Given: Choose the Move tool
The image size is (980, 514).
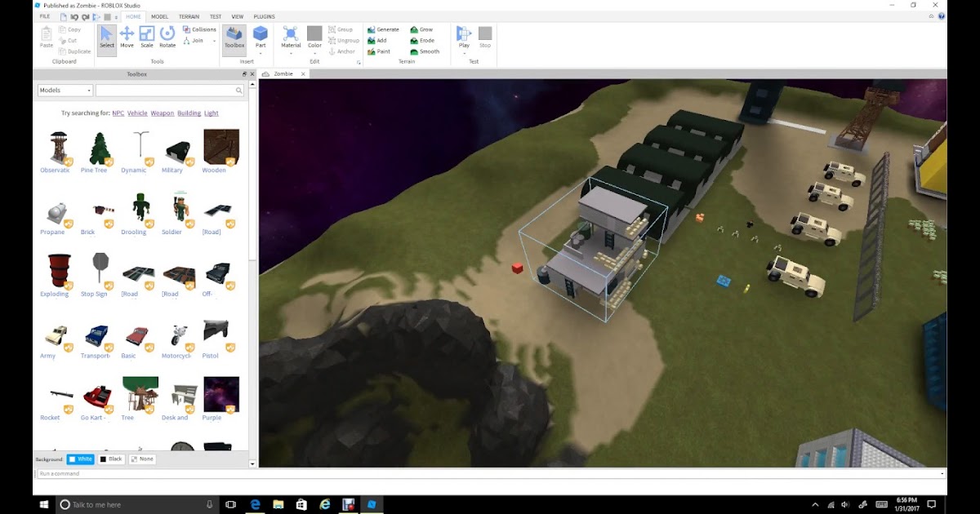Looking at the screenshot, I should coord(127,38).
